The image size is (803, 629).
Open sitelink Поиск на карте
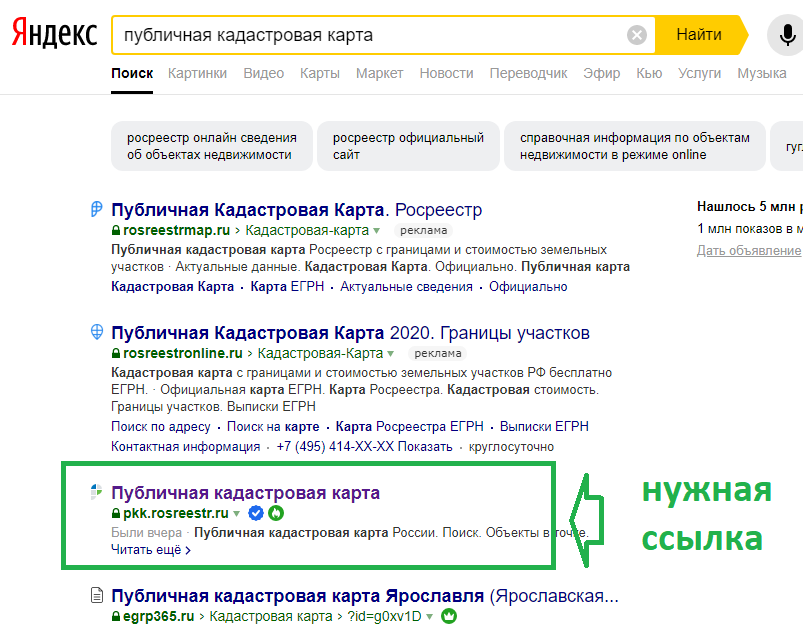(x=273, y=426)
